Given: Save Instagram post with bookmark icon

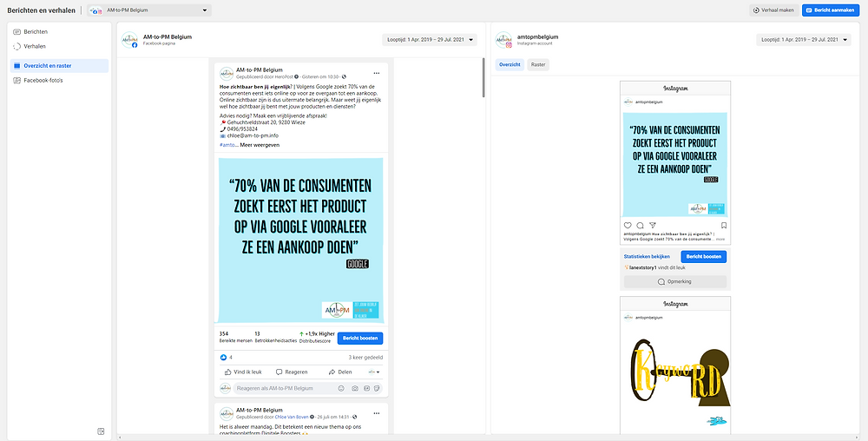Looking at the screenshot, I should pyautogui.click(x=724, y=225).
